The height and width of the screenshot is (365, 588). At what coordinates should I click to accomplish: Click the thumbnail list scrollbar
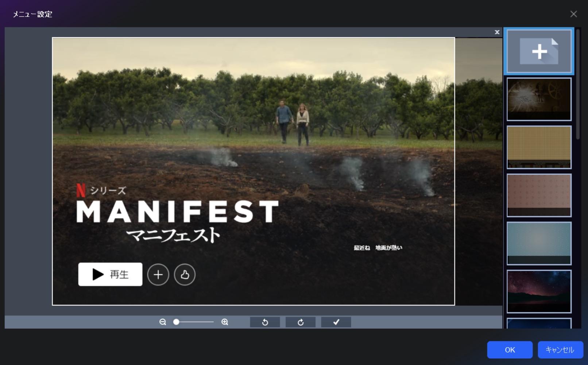578,85
